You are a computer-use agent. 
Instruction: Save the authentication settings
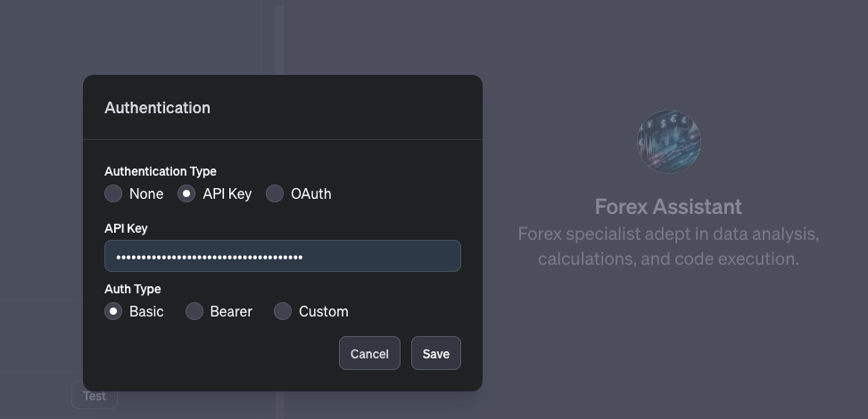coord(435,354)
